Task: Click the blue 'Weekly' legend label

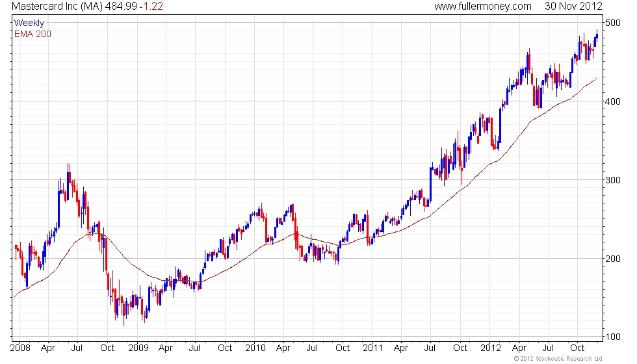Action: pyautogui.click(x=29, y=23)
